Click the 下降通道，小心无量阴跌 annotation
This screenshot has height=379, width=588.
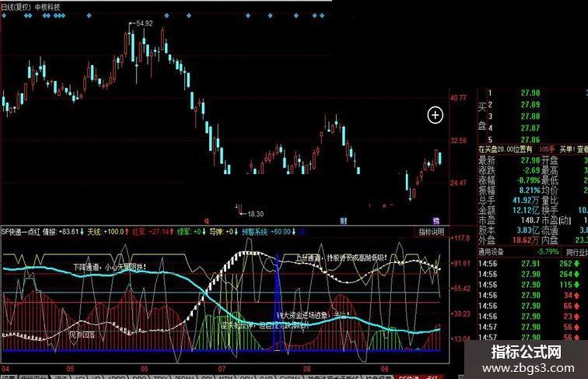click(x=110, y=267)
